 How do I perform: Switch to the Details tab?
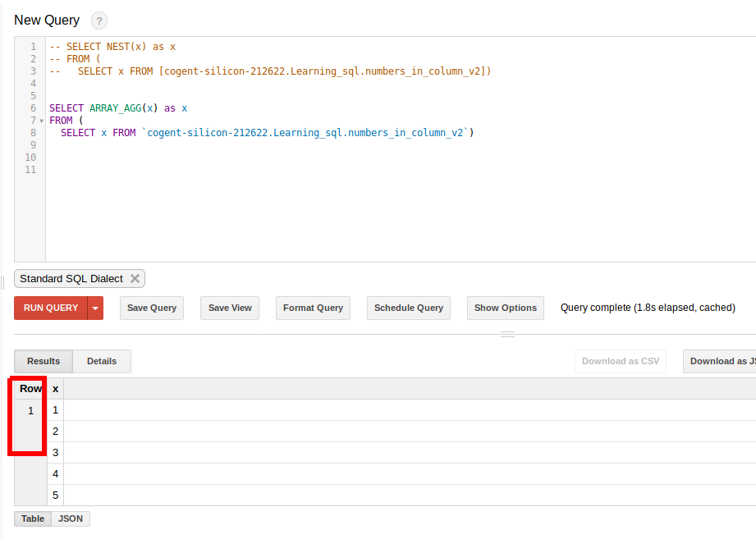(101, 361)
